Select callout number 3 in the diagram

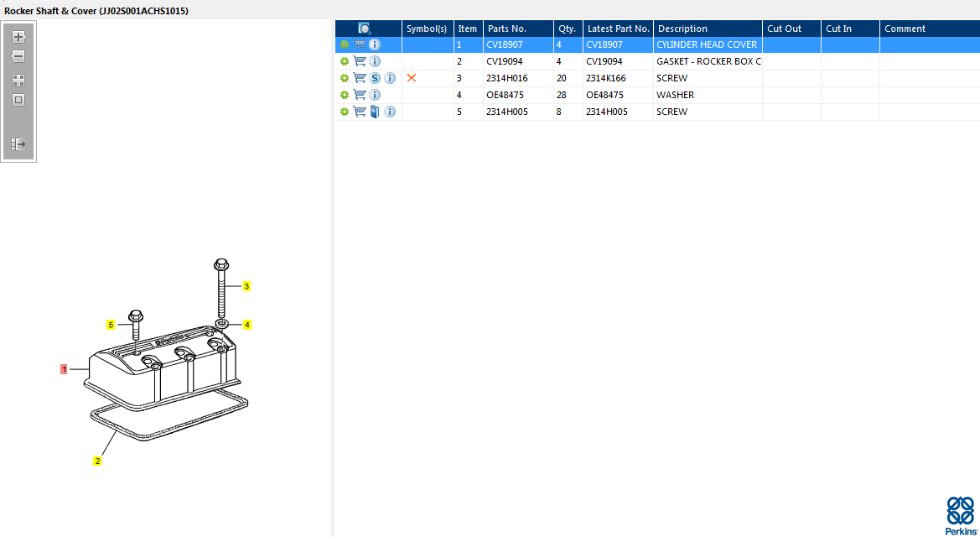(246, 286)
